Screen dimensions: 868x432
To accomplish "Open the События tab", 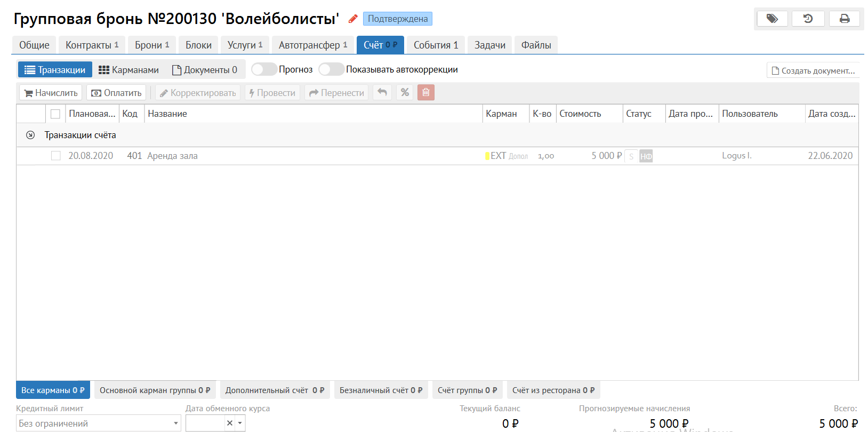I will [436, 45].
